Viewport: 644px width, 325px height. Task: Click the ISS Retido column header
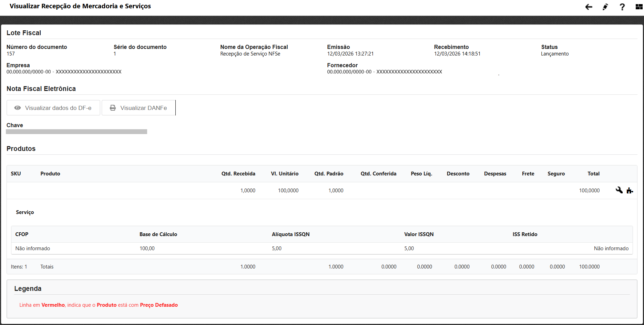click(525, 234)
